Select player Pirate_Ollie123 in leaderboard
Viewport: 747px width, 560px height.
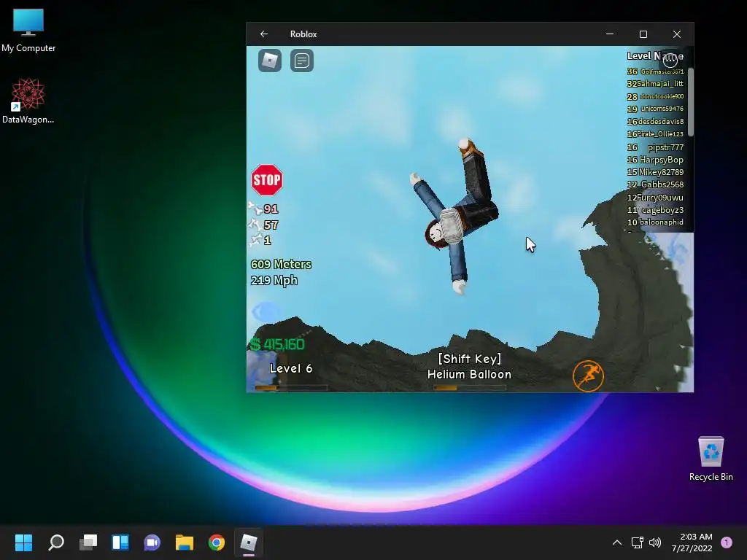[659, 134]
